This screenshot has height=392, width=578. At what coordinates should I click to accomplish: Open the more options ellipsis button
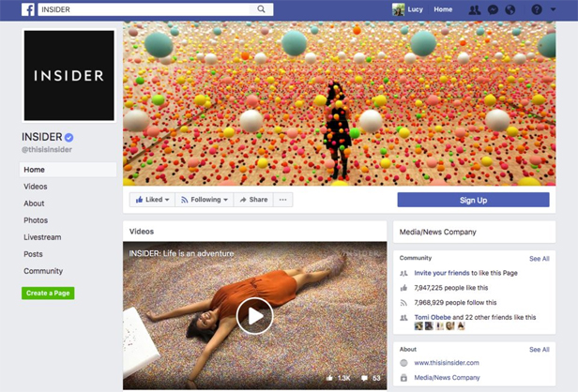pos(282,200)
